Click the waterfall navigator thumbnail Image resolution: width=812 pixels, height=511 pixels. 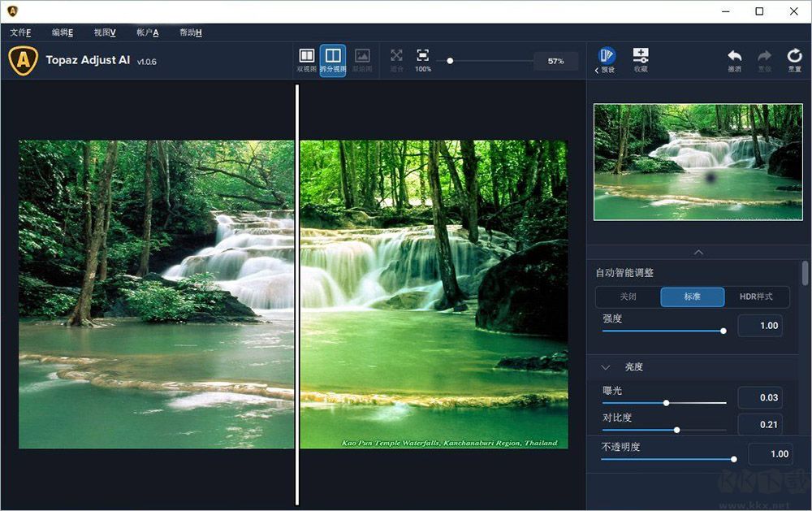click(698, 162)
